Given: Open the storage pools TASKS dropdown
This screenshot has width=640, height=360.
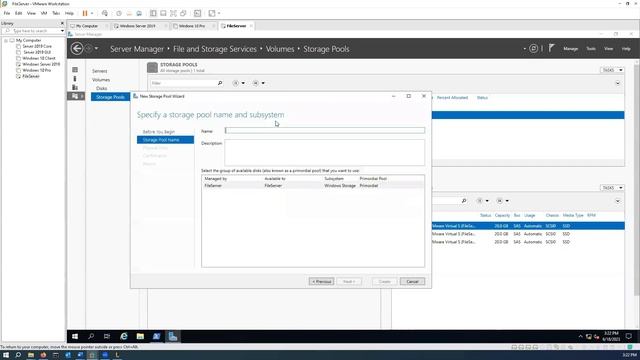Looking at the screenshot, I should pyautogui.click(x=612, y=70).
